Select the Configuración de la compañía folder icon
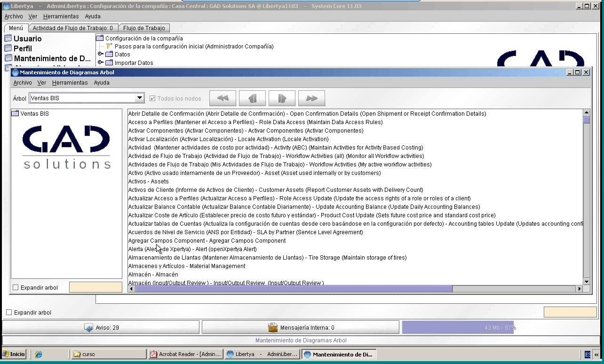 point(100,38)
